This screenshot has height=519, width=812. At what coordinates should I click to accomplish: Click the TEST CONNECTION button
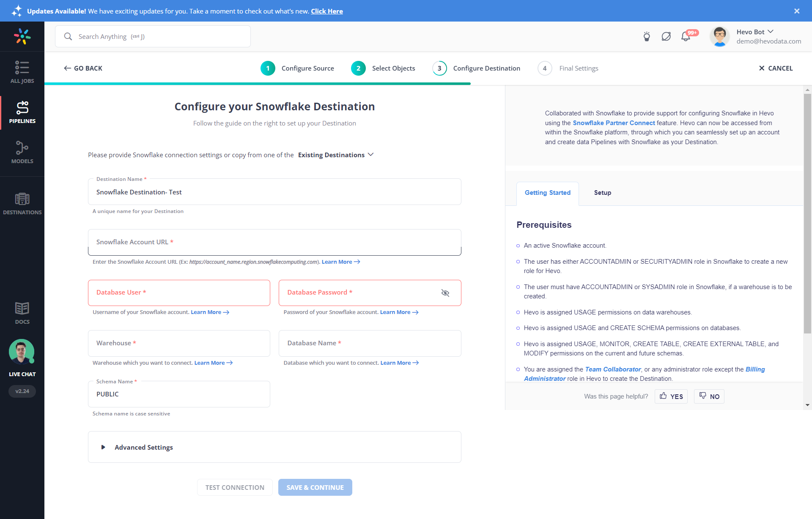coord(235,487)
